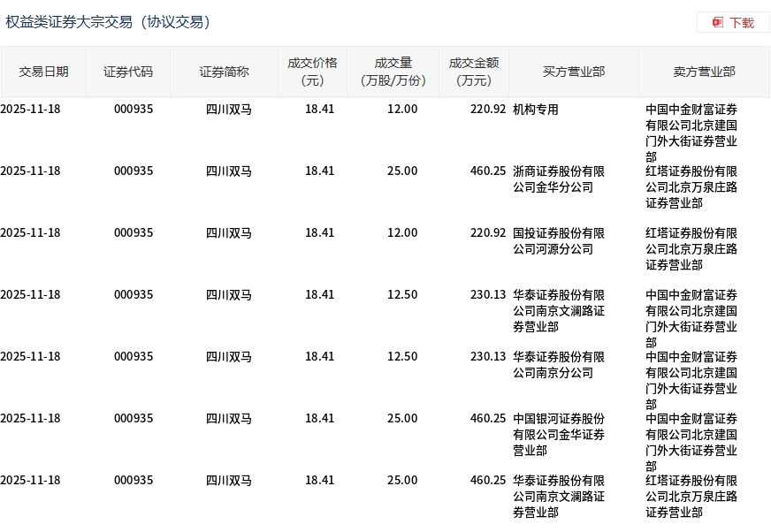Image resolution: width=771 pixels, height=532 pixels.
Task: Click 四川双马 in the 中国银河证券 row
Action: point(229,418)
